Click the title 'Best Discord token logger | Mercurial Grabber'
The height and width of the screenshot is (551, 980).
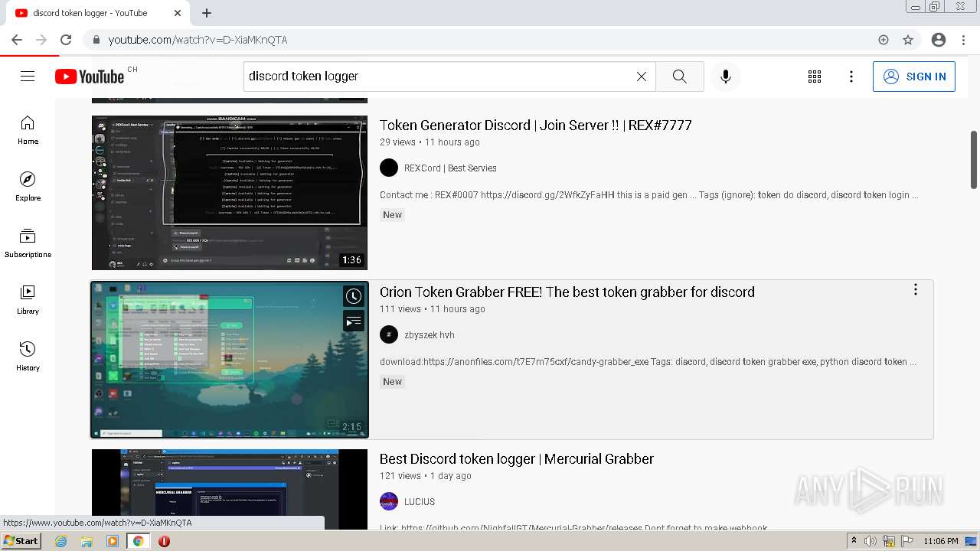[x=517, y=459]
